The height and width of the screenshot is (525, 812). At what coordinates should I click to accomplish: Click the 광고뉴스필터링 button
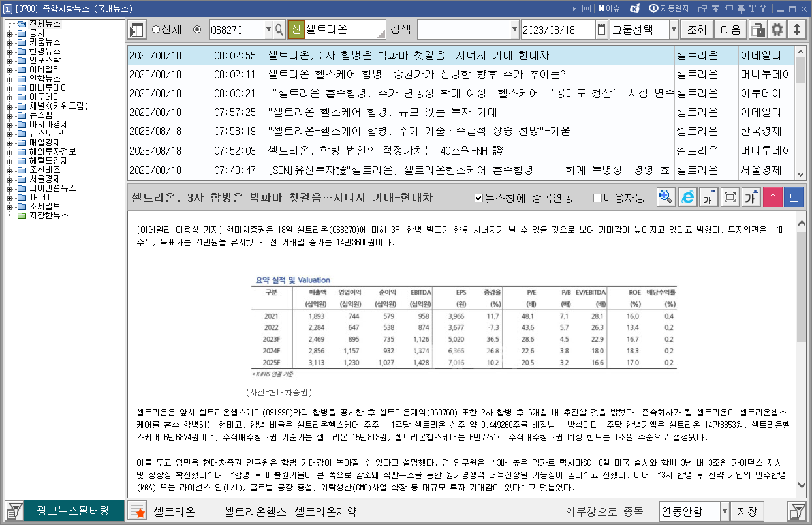tap(73, 511)
